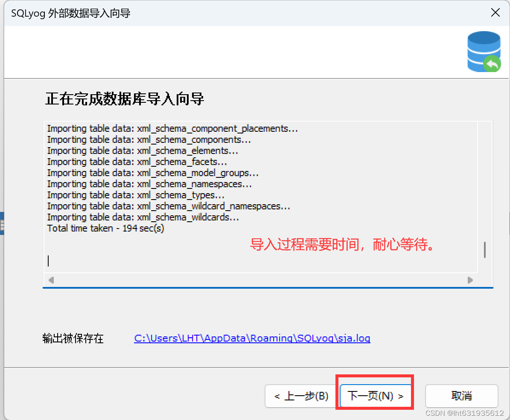Click the red annotation text about waiting patiently
This screenshot has width=510, height=420.
pos(342,245)
